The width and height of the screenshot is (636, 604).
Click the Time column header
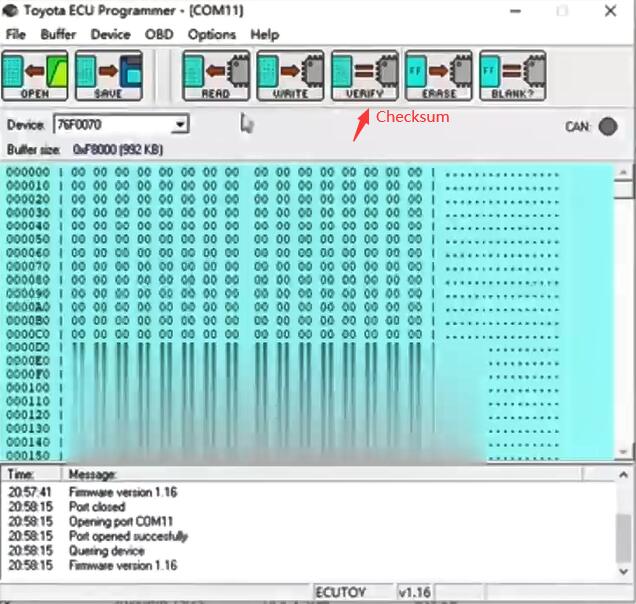31,474
